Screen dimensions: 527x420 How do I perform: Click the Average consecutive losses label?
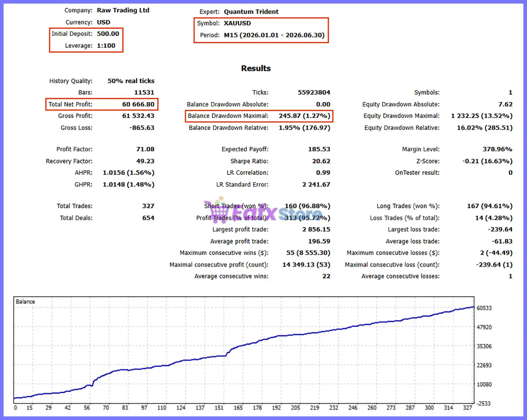pos(400,276)
